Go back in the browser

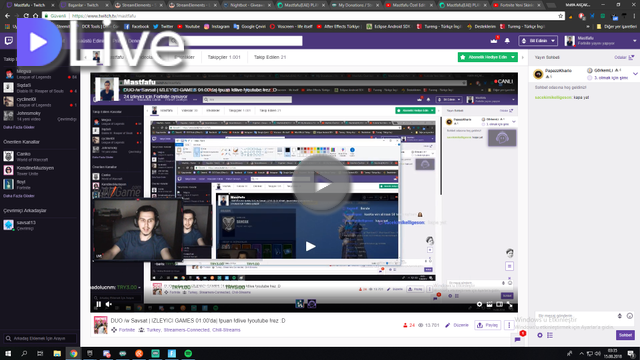[7, 16]
